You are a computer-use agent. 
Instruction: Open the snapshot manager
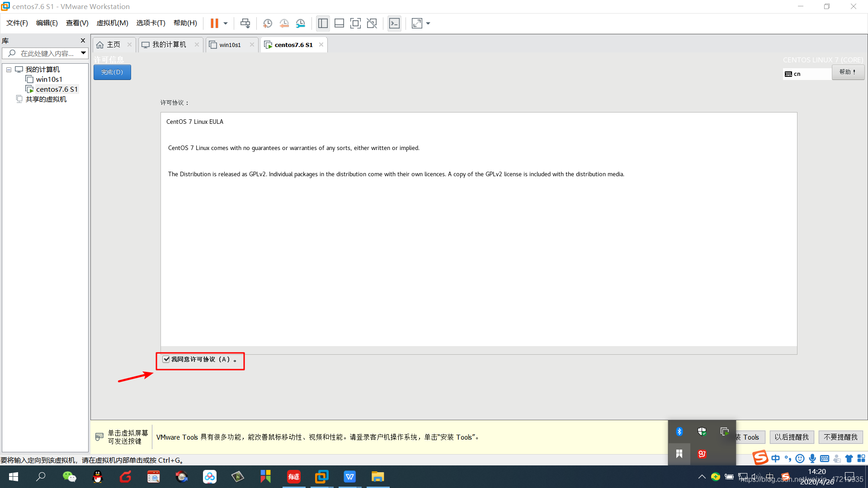pos(301,23)
